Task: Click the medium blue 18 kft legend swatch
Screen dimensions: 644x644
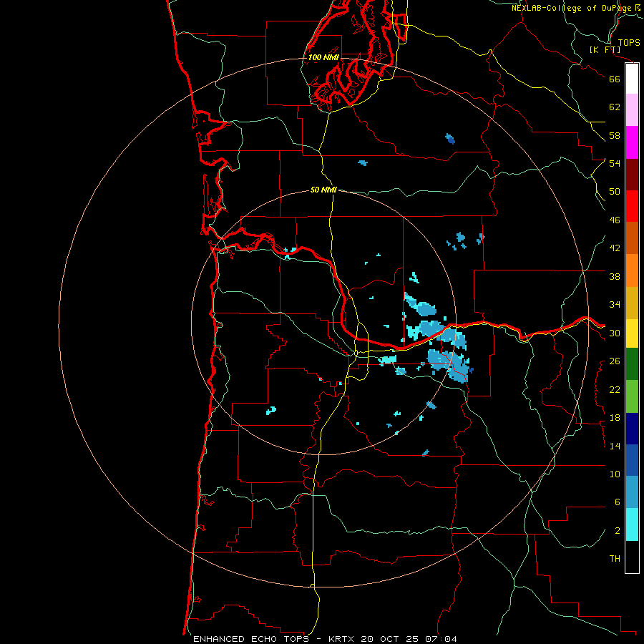Action: (632, 460)
